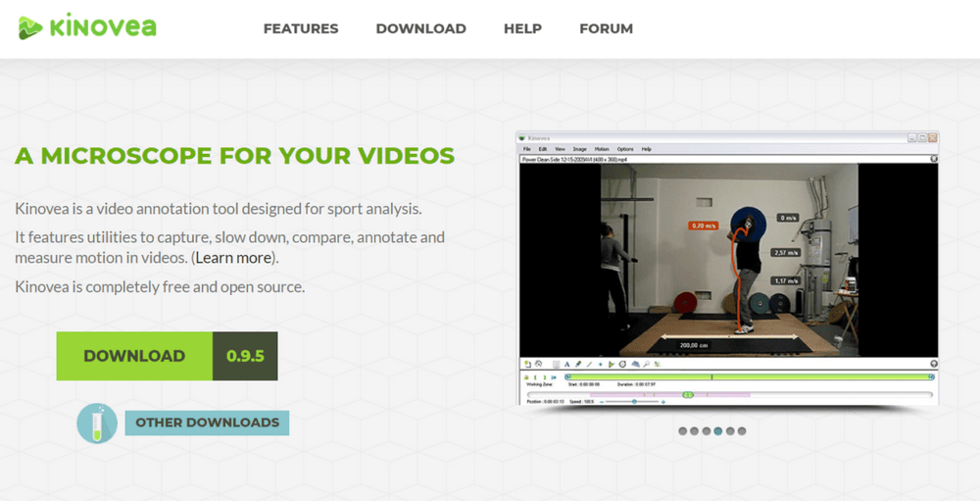Select the stopwatch chrono tool icon

[622, 365]
